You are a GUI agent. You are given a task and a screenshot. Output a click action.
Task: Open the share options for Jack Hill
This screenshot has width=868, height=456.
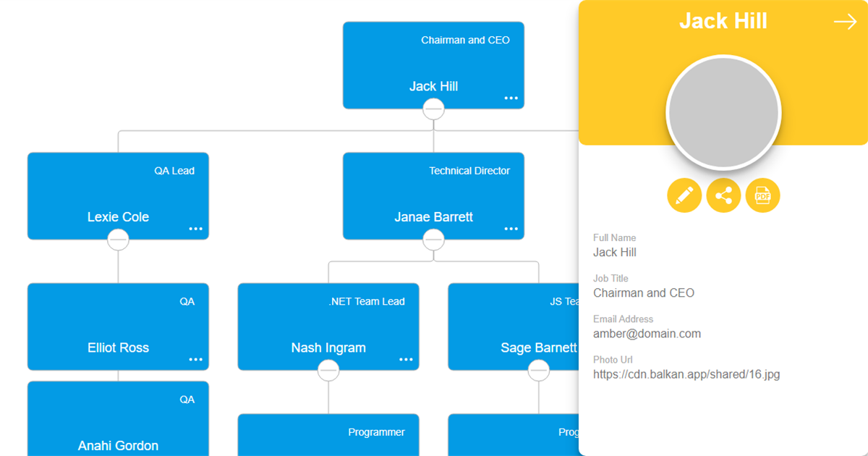pos(723,195)
